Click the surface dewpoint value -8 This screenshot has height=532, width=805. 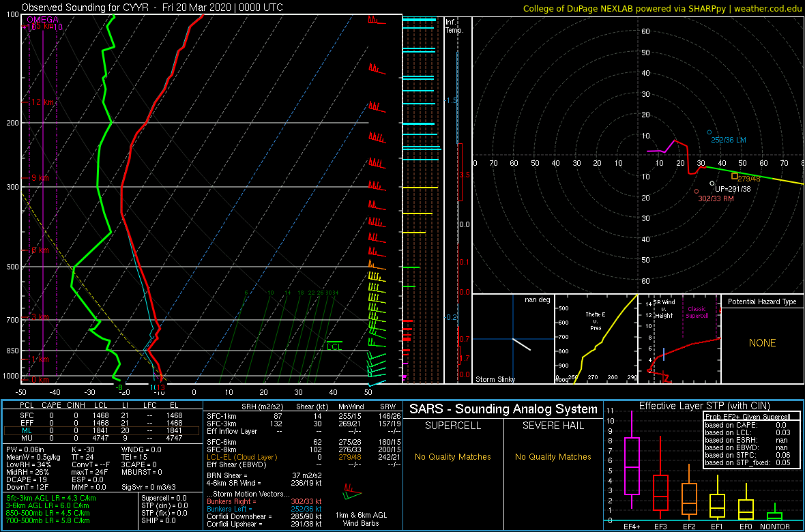tap(119, 387)
